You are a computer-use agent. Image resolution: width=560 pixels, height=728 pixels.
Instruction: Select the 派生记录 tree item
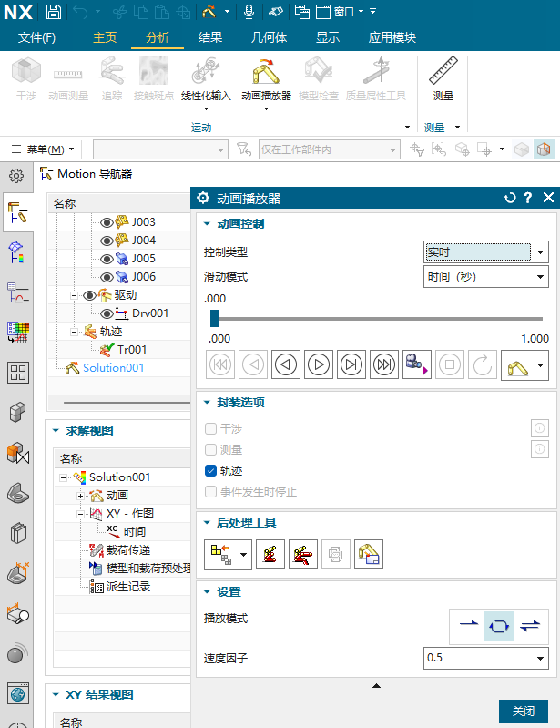pyautogui.click(x=128, y=587)
